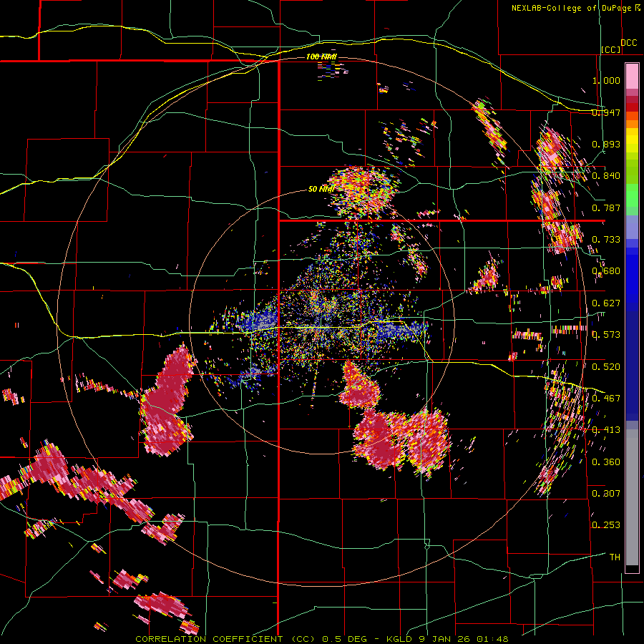Select the 0.360 scale value
The height and width of the screenshot is (644, 644).
[x=606, y=462]
